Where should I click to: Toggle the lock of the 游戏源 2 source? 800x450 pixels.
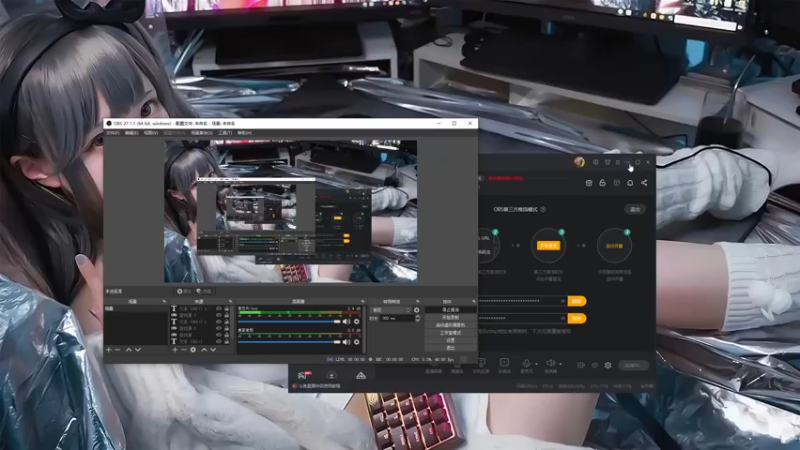pyautogui.click(x=227, y=329)
